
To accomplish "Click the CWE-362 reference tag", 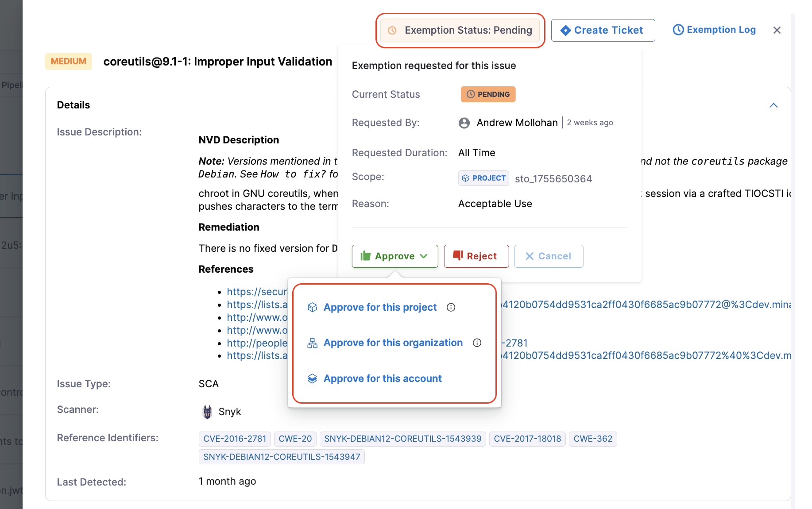I will pyautogui.click(x=593, y=439).
